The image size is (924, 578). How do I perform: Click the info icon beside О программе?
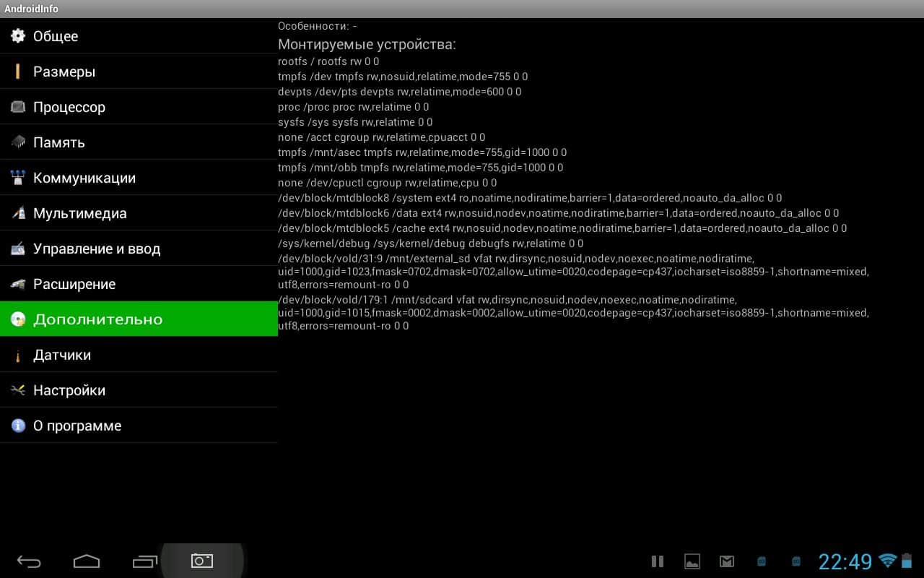pos(18,426)
